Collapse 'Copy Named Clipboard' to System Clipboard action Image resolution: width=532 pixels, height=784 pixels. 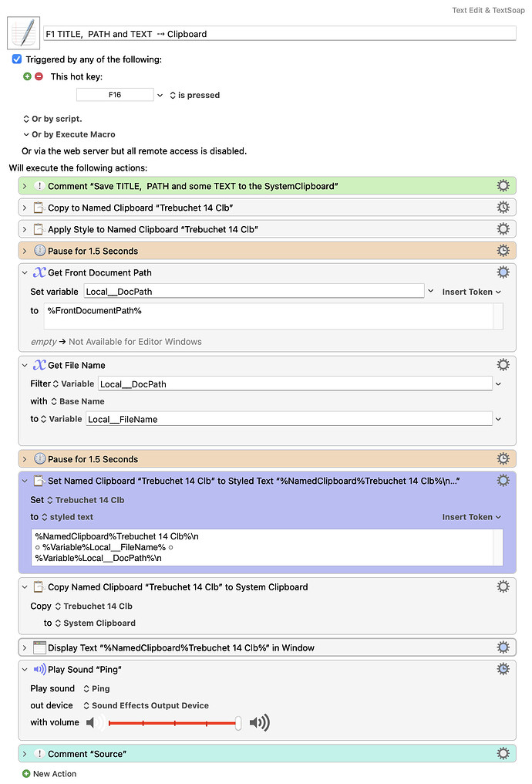(x=24, y=586)
